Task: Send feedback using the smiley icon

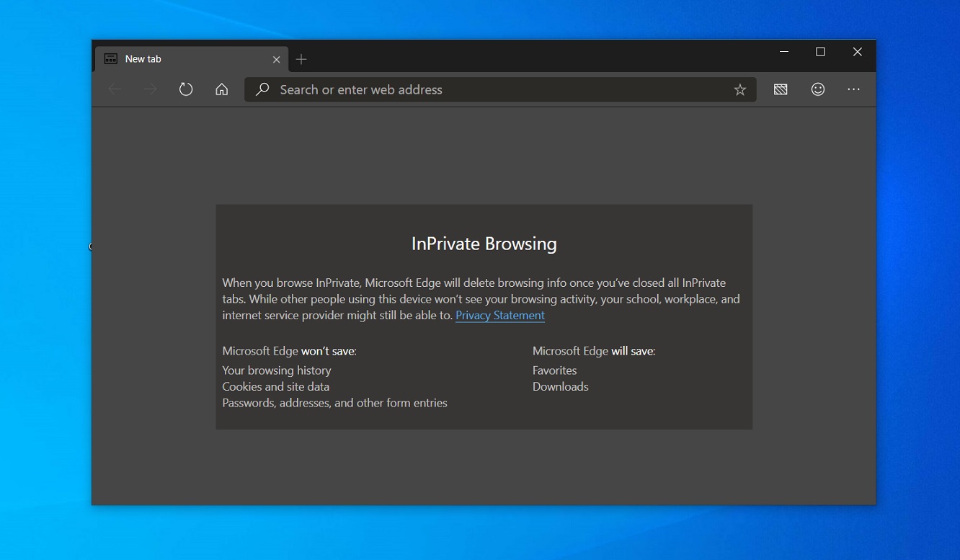Action: tap(818, 89)
